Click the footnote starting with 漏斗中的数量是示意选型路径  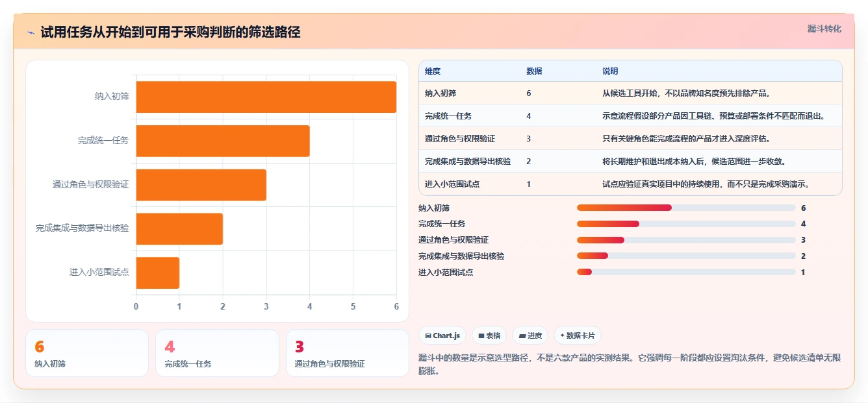point(630,365)
